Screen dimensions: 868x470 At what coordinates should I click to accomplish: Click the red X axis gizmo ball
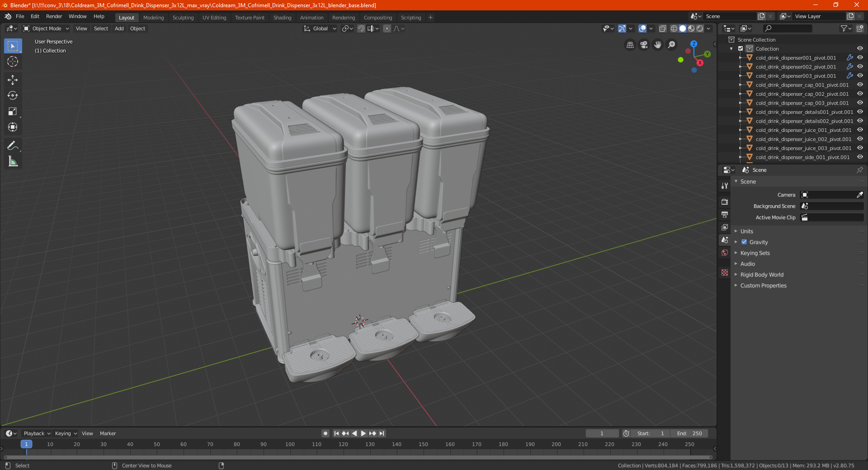[700, 62]
